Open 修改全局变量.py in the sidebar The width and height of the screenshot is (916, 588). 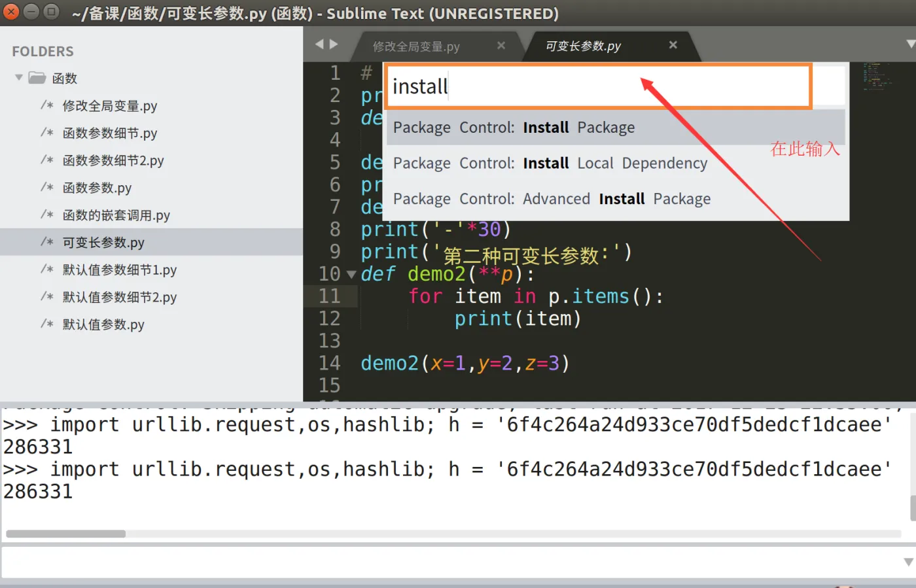point(109,106)
